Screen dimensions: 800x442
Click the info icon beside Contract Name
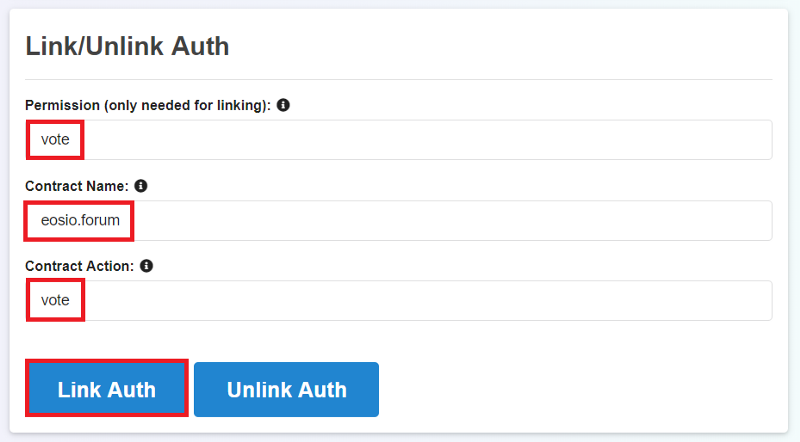(141, 186)
